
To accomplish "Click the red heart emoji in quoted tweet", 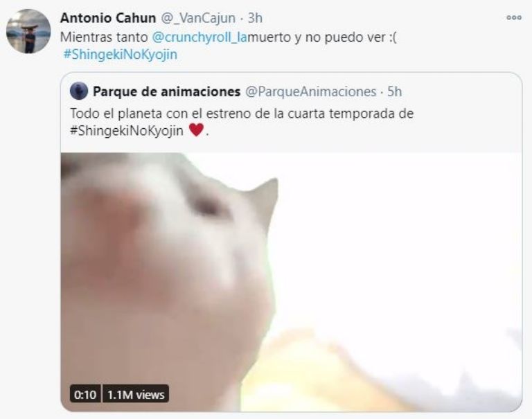I will 196,130.
